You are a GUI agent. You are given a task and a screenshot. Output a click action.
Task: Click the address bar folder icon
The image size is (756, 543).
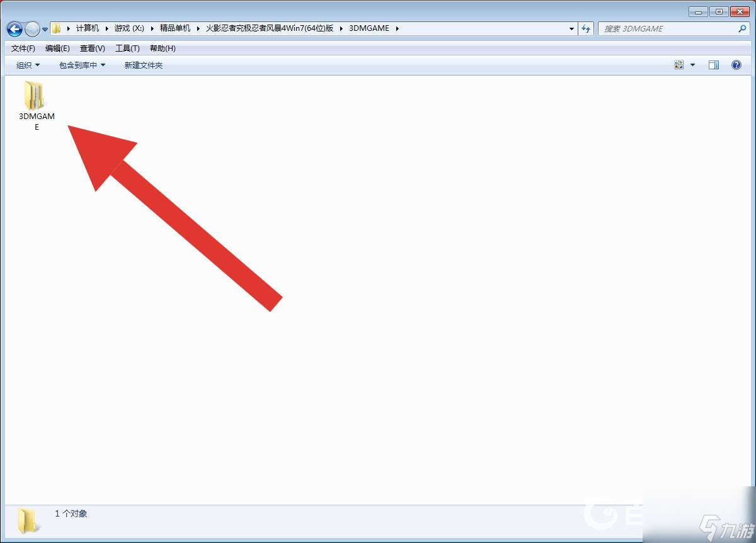pyautogui.click(x=56, y=28)
